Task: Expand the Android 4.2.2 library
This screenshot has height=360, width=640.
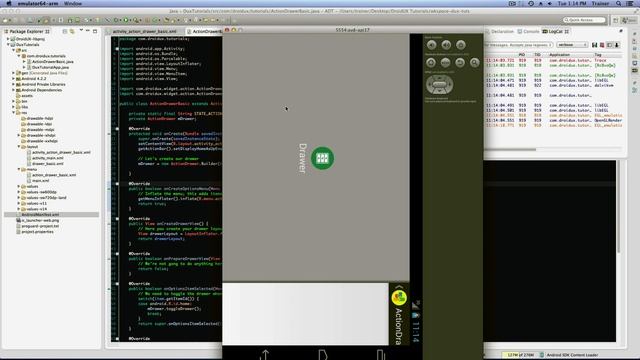Action: pyautogui.click(x=13, y=79)
